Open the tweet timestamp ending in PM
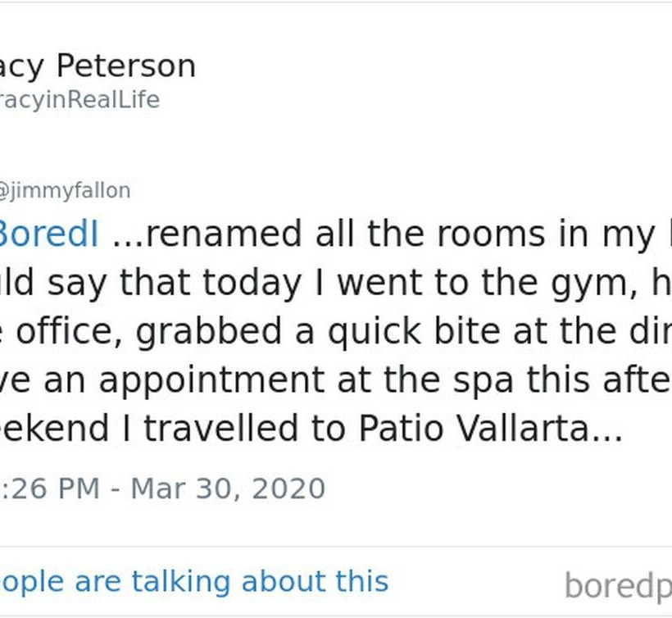This screenshot has height=618, width=672. coord(50,488)
